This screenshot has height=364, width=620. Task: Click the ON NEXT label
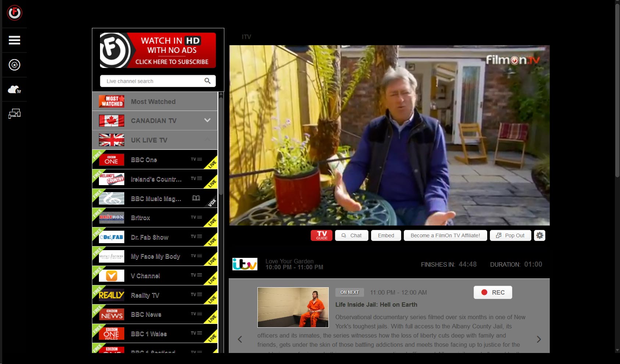coord(349,292)
